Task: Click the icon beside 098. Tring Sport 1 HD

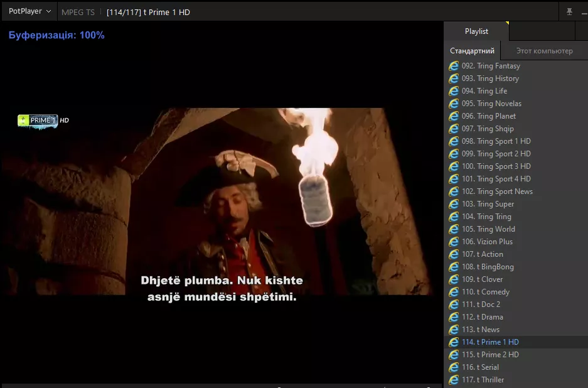Action: tap(454, 141)
